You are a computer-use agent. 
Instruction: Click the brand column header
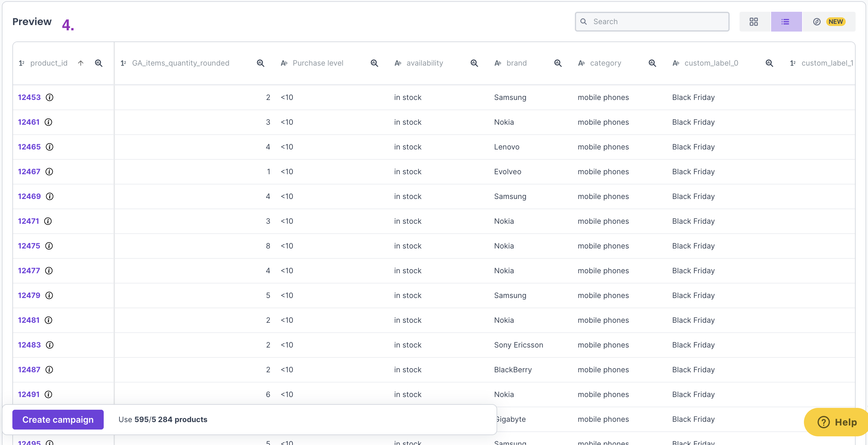(x=516, y=63)
